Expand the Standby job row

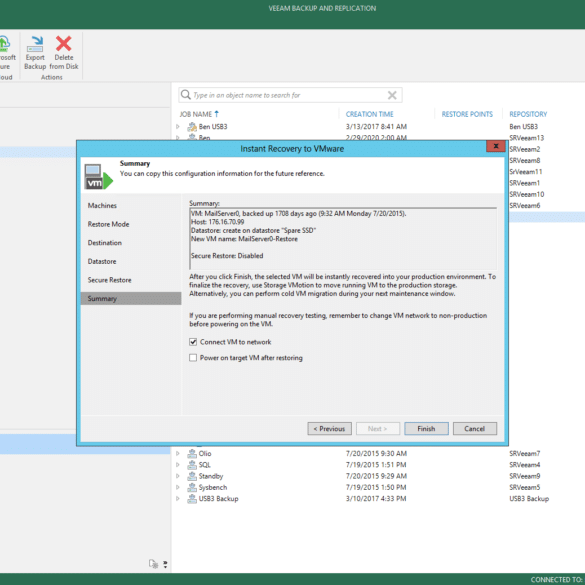[178, 476]
